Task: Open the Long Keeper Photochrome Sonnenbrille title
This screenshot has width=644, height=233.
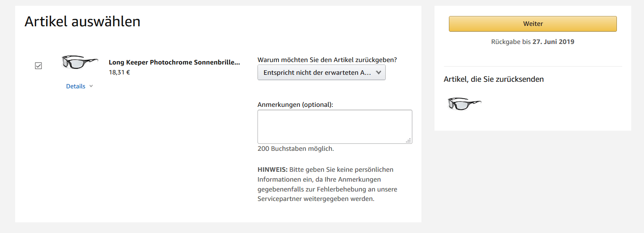Action: 174,62
